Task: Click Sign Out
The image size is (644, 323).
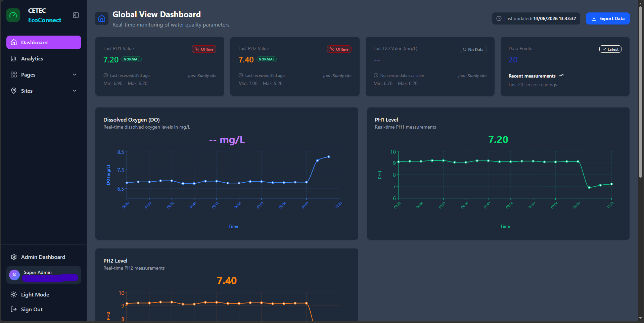Action: (x=44, y=309)
